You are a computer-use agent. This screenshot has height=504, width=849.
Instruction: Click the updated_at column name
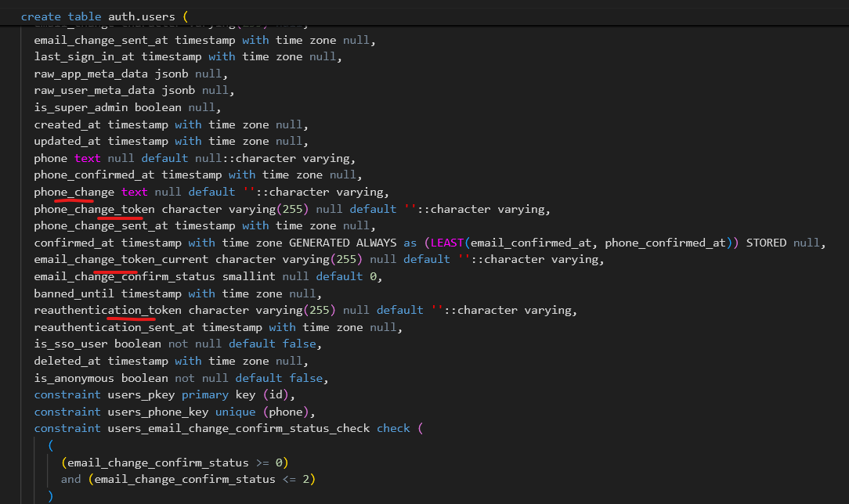click(x=67, y=141)
